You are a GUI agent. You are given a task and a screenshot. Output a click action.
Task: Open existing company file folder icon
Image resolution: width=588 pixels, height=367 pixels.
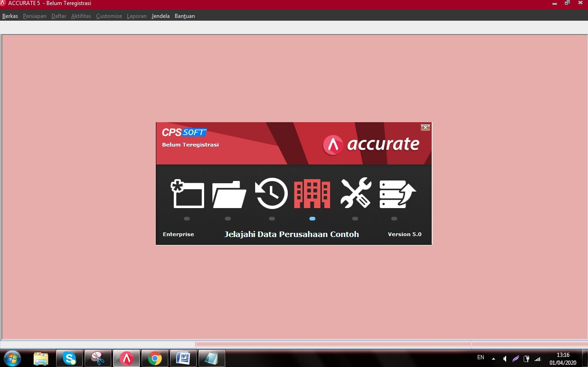tap(229, 194)
